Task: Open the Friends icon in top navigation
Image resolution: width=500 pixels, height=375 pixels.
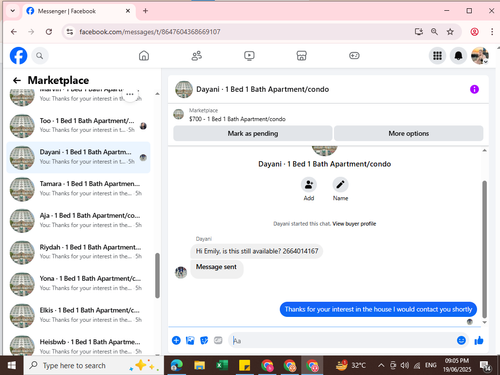Action: coord(197,56)
